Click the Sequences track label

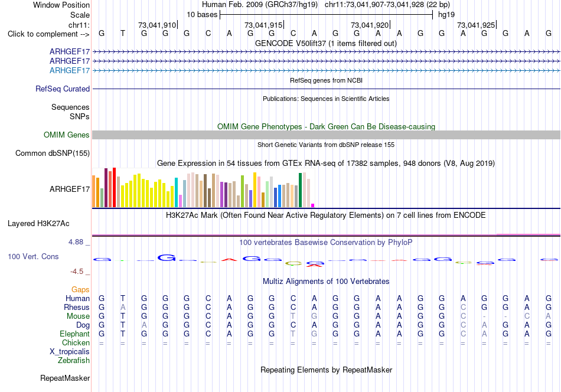[x=70, y=107]
